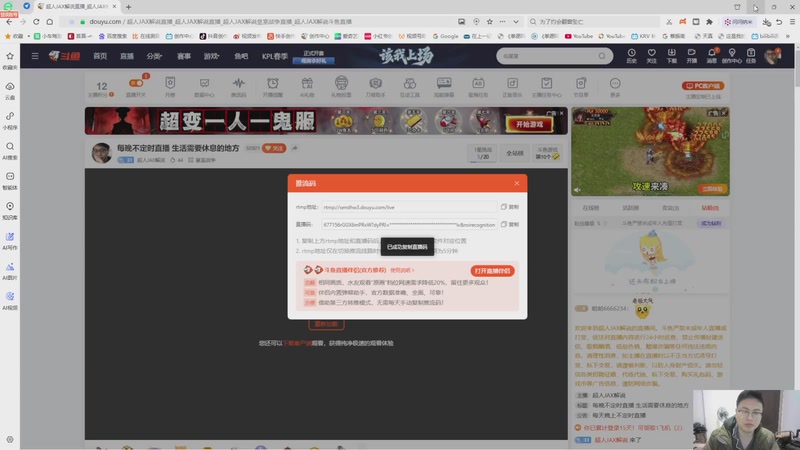Image resolution: width=800 pixels, height=450 pixels.
Task: Switch to 钻粉 tab in chat panel
Action: [710, 208]
